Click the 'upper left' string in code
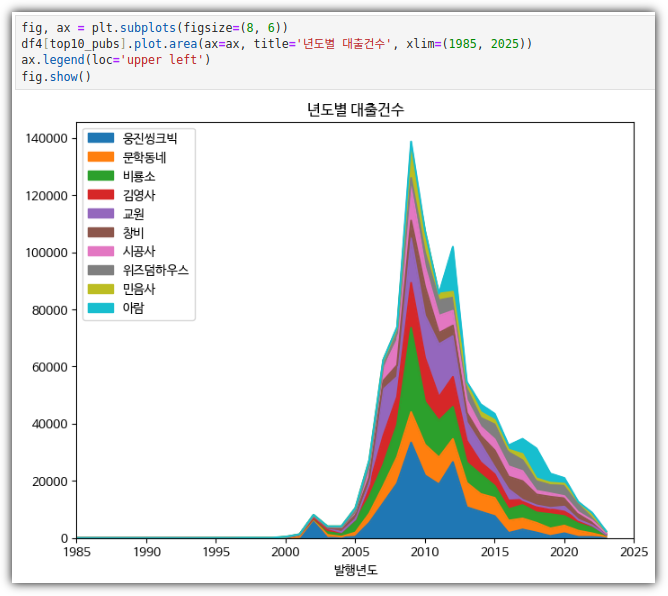This screenshot has width=668, height=596. (x=162, y=60)
